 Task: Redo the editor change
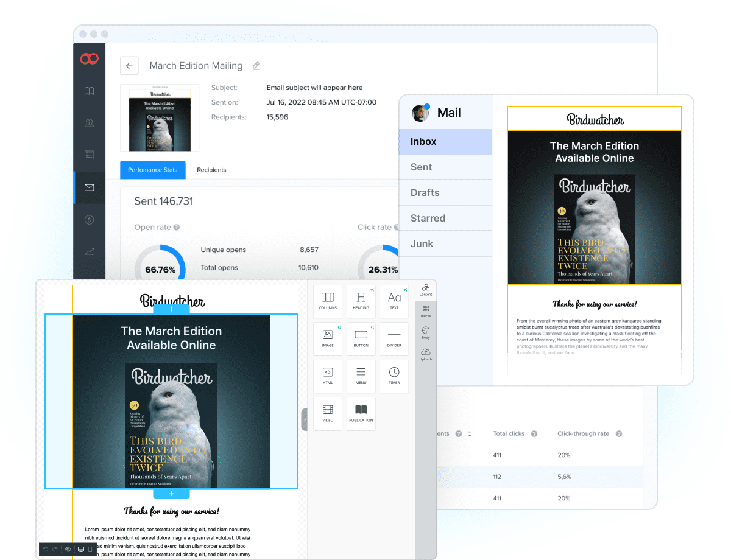coord(56,549)
